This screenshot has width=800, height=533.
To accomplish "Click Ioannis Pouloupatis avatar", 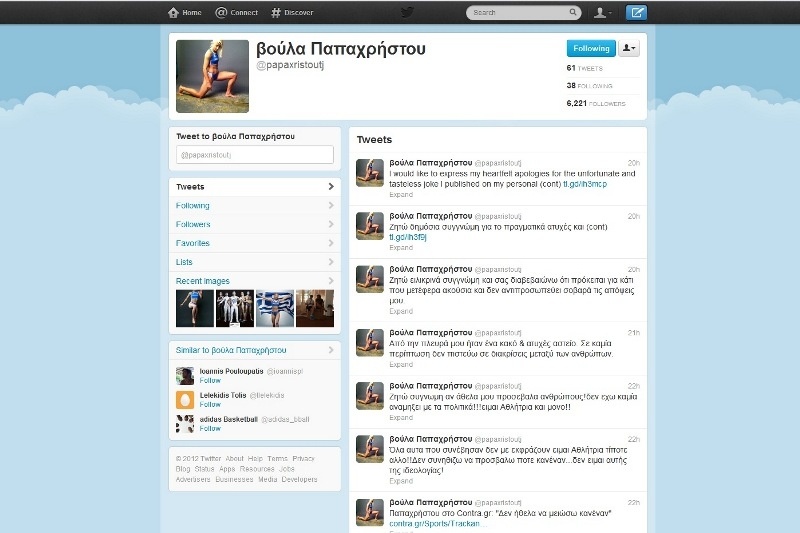I will coord(185,376).
